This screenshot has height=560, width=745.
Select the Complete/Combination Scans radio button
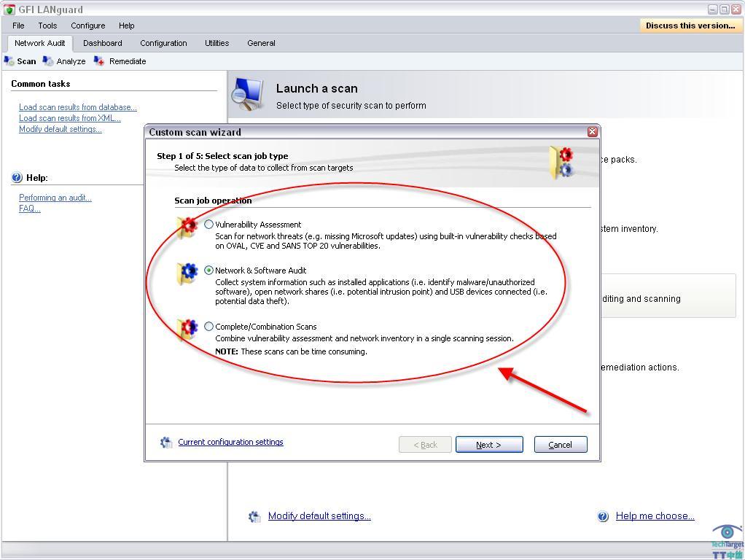[x=208, y=326]
